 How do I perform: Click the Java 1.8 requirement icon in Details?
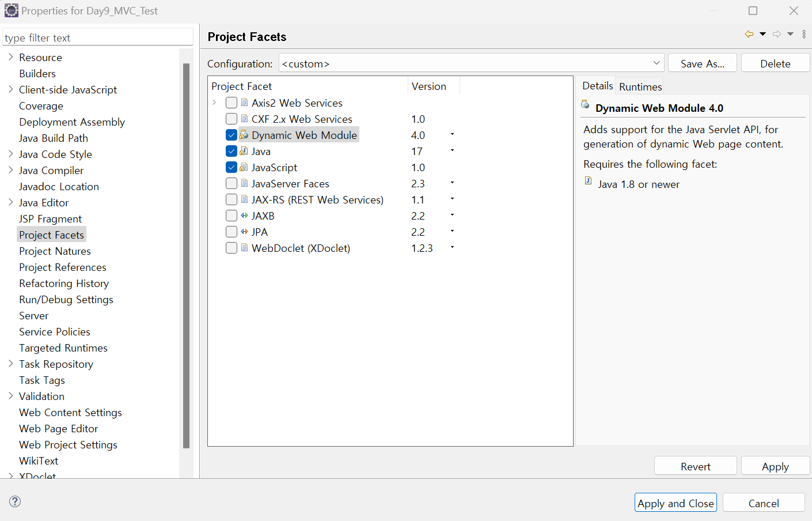pos(588,181)
